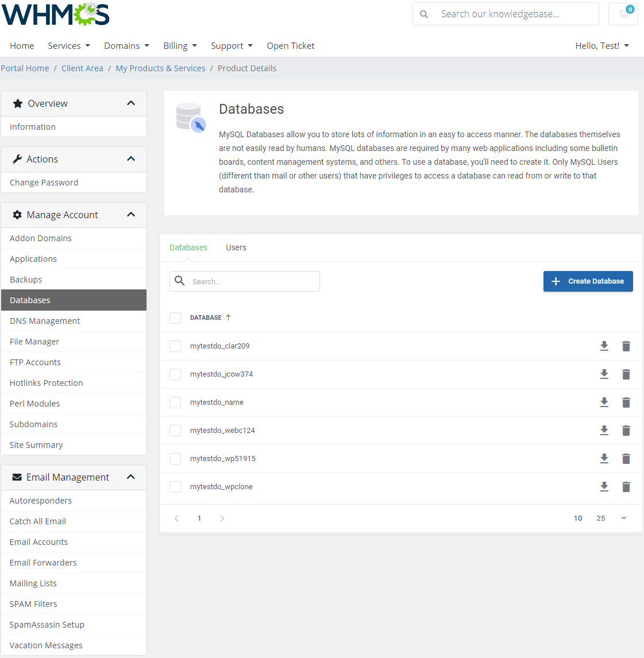Collapse the Manage Account sidebar panel
Viewport: 644px width, 658px height.
131,215
